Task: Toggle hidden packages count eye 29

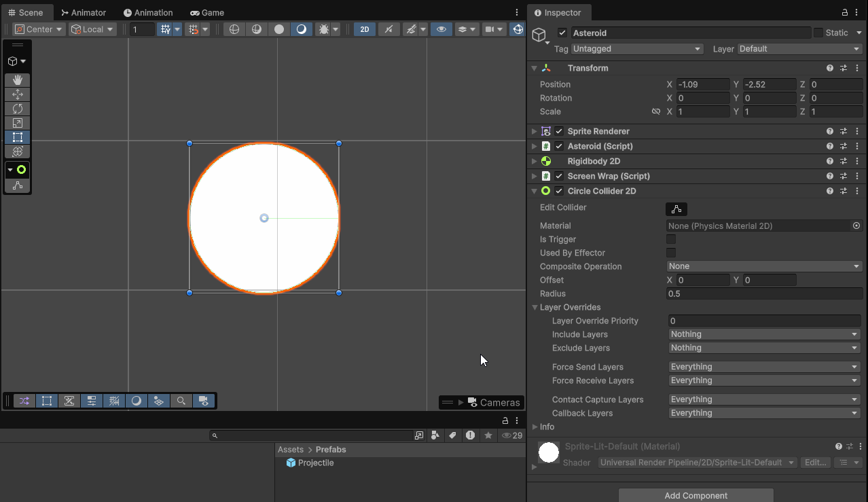Action: coord(512,435)
